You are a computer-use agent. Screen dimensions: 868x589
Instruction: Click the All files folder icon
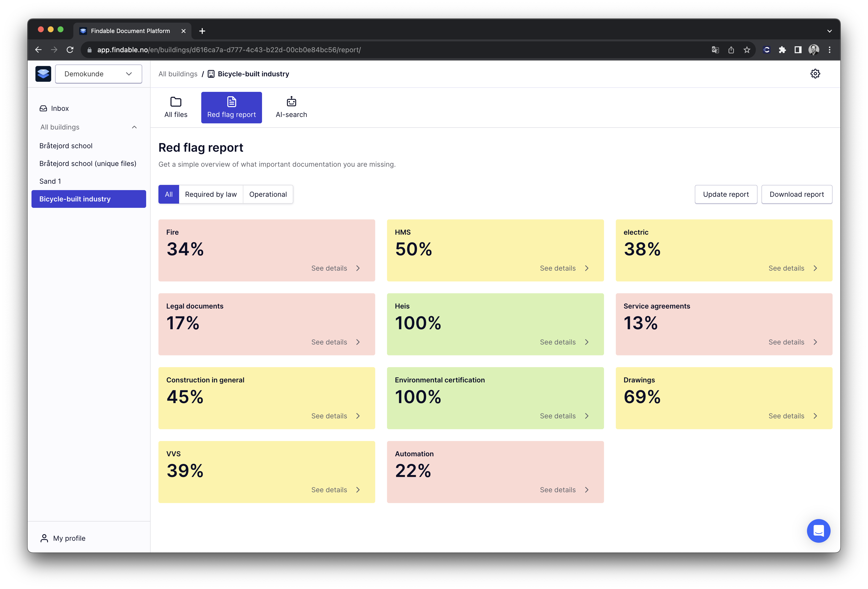click(x=175, y=102)
